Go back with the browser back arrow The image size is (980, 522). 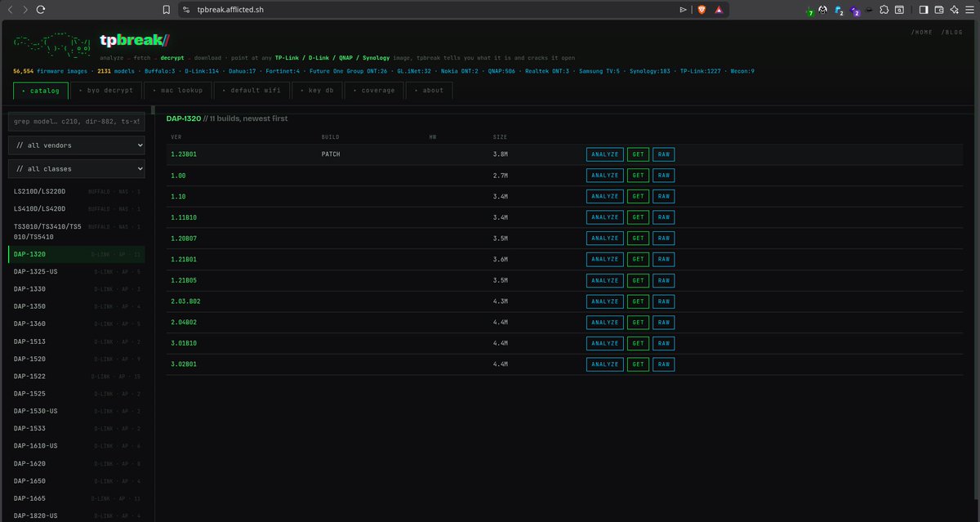pyautogui.click(x=11, y=10)
